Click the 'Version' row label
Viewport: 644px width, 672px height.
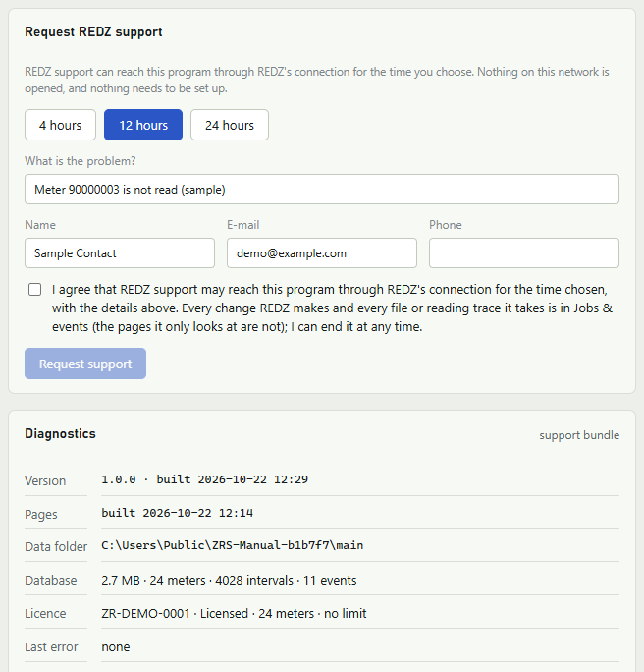pyautogui.click(x=45, y=480)
